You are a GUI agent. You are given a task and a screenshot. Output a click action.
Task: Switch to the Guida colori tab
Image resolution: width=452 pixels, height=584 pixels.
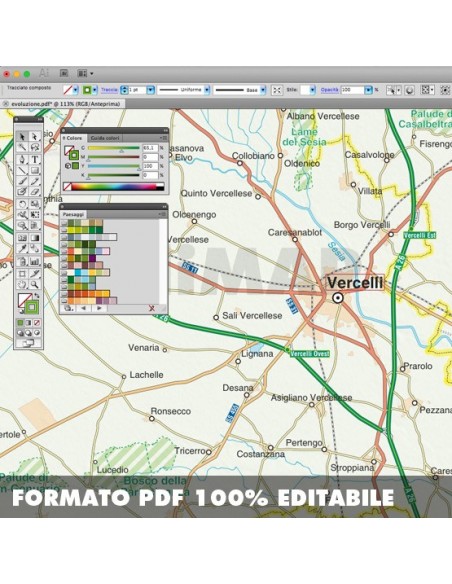click(x=105, y=138)
